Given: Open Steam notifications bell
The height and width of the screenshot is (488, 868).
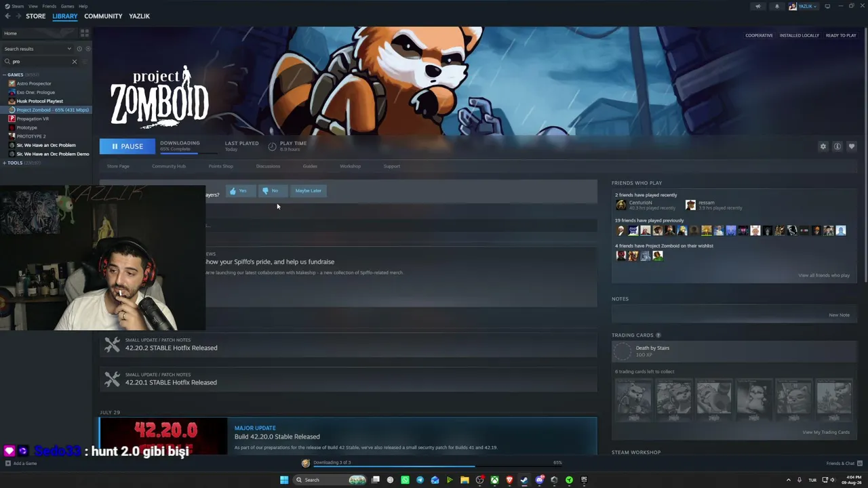Looking at the screenshot, I should tap(777, 6).
